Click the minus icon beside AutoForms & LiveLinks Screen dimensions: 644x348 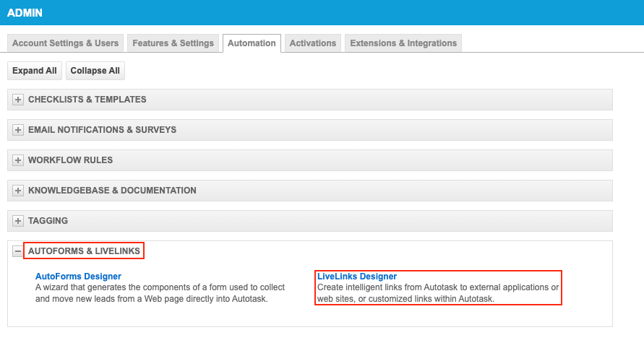coord(18,251)
